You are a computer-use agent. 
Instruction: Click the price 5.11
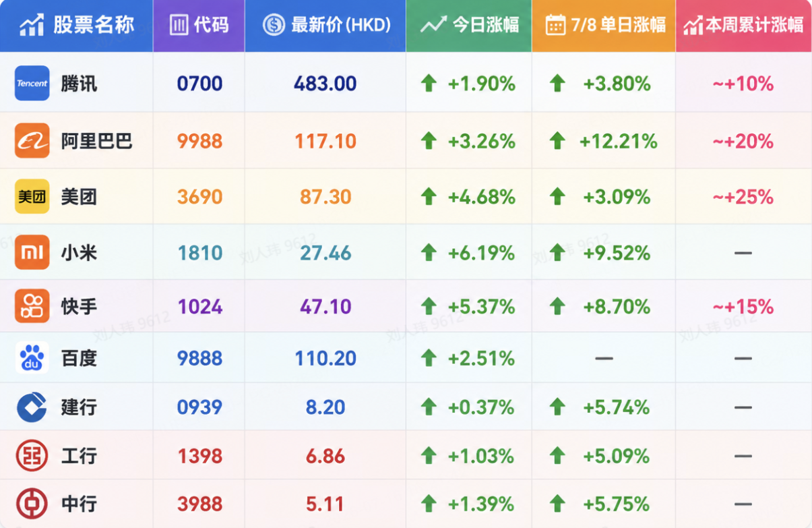point(325,504)
